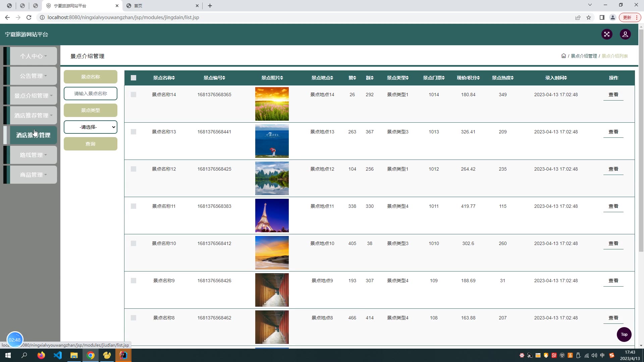
Task: Reload the page with refresh icon
Action: point(29,17)
